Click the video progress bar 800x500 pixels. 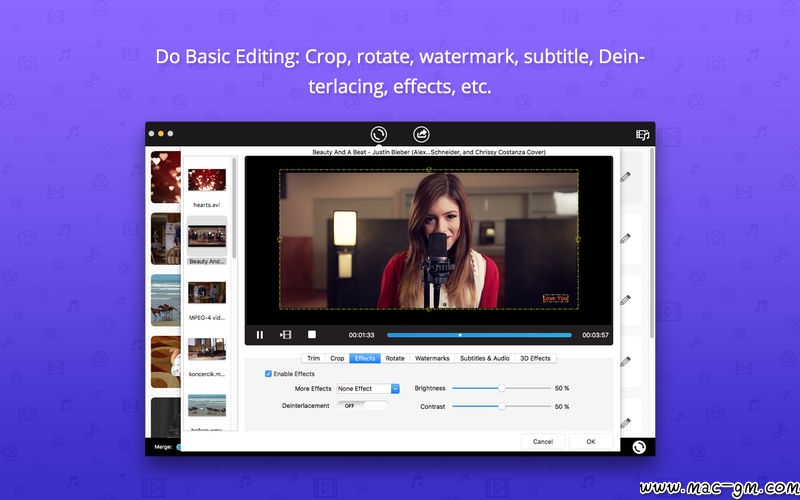point(479,335)
